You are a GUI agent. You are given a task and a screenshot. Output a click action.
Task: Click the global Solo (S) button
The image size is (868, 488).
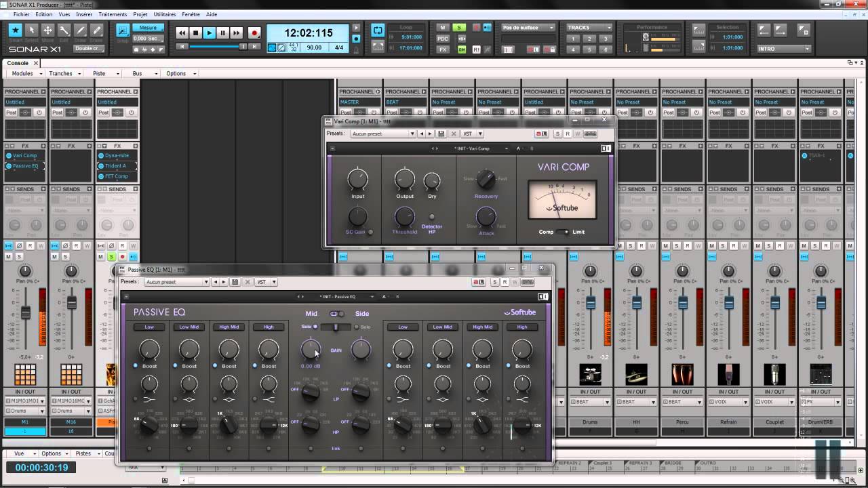pyautogui.click(x=459, y=28)
